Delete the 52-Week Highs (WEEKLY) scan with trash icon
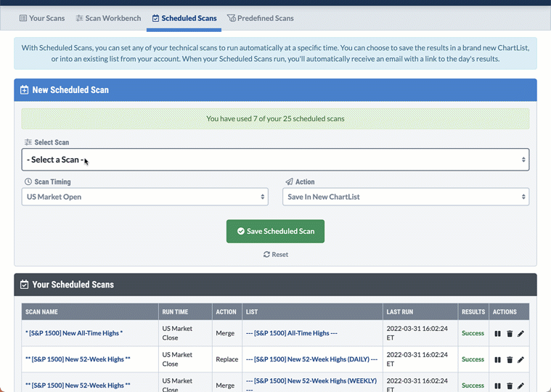 click(x=509, y=385)
